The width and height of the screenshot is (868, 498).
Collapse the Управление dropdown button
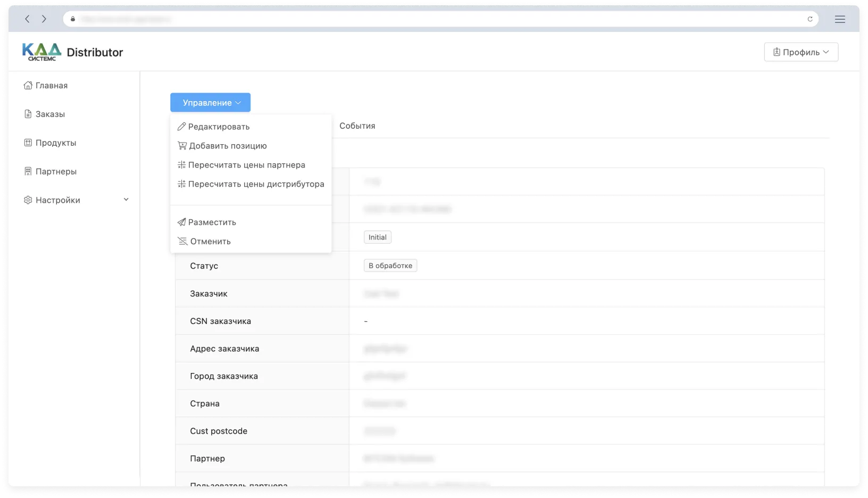[x=210, y=103]
